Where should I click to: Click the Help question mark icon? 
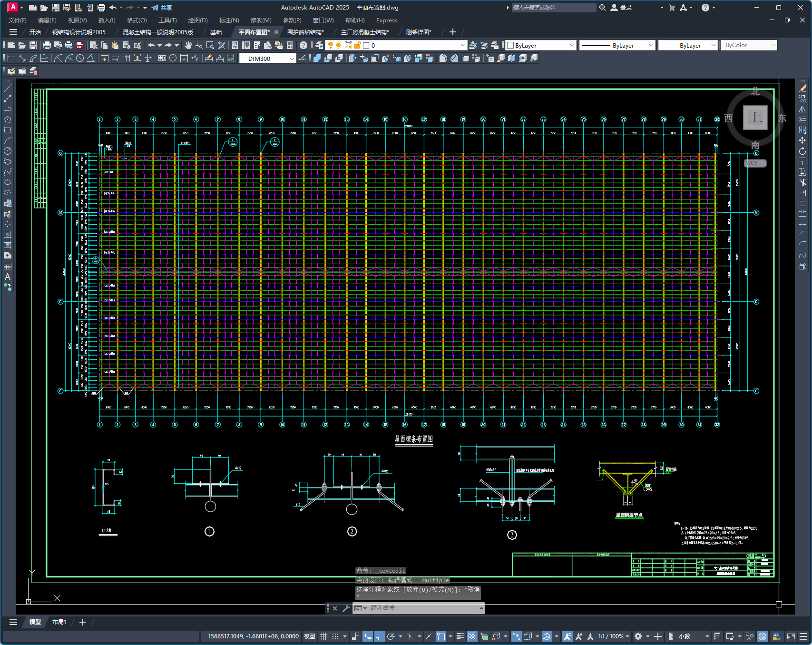click(x=303, y=45)
